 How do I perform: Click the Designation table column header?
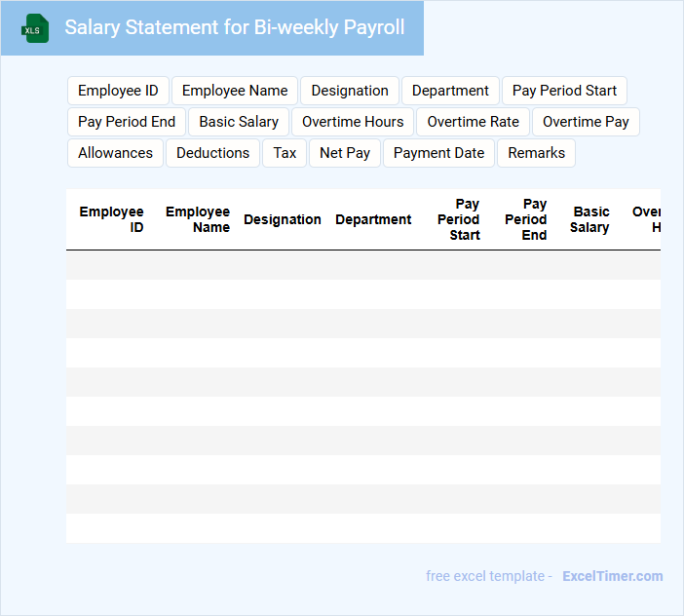[x=283, y=219]
